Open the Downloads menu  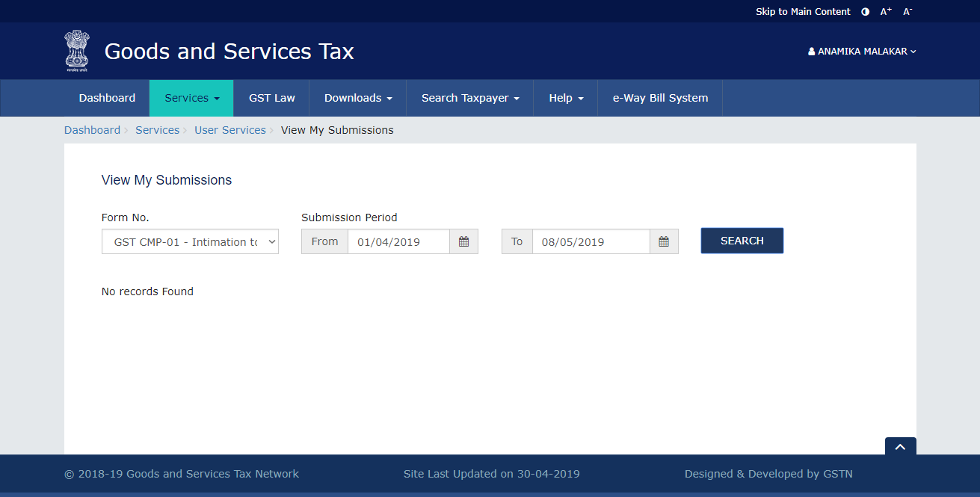tap(357, 98)
